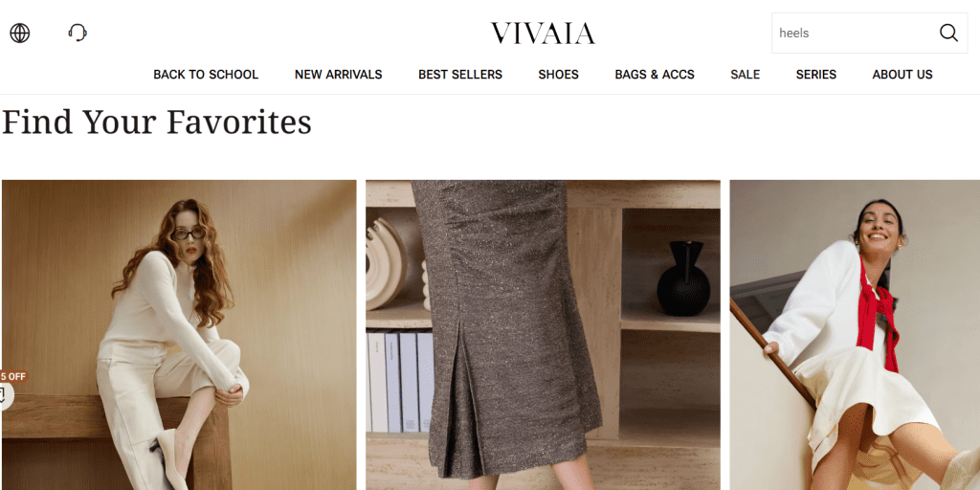
Task: Visit the ABOUT US page
Action: pyautogui.click(x=902, y=75)
